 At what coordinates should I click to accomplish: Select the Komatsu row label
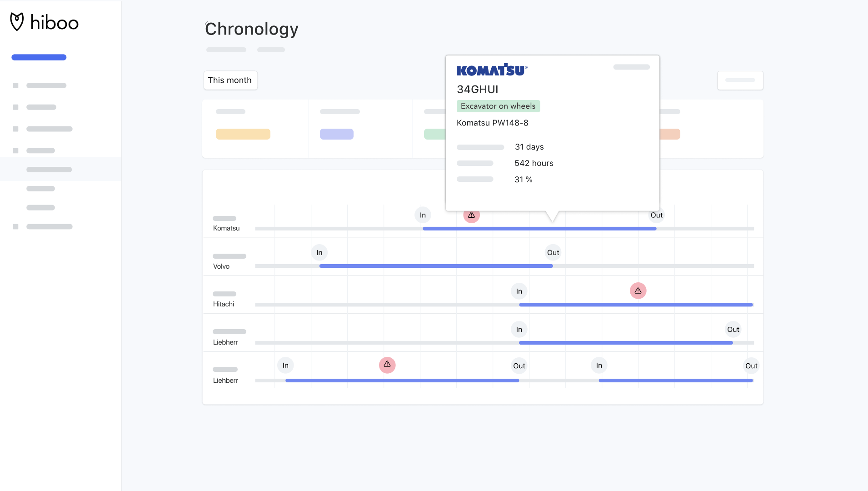226,228
